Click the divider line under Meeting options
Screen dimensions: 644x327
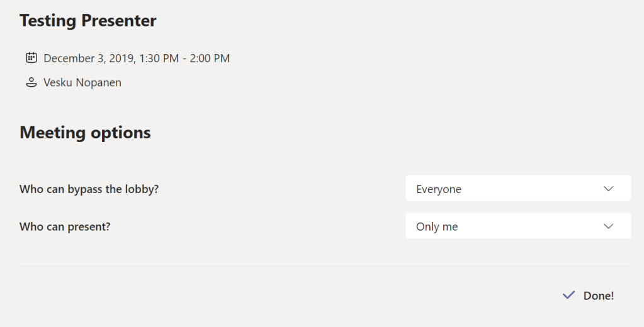pyautogui.click(x=325, y=160)
